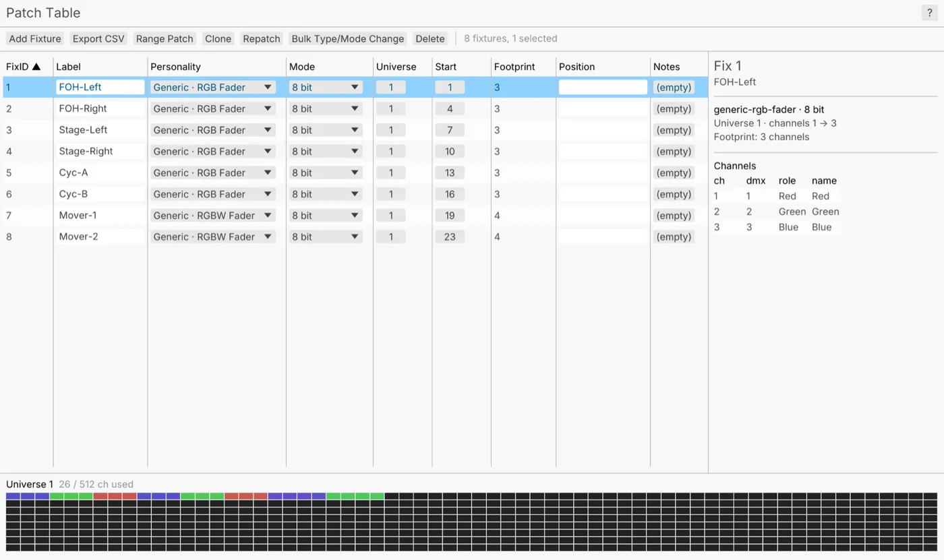Image resolution: width=944 pixels, height=560 pixels.
Task: Click the Cyc-A label cell
Action: 100,173
